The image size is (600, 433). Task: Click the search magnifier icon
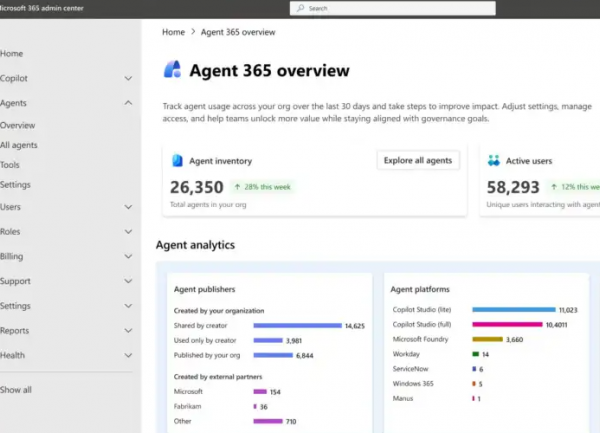pyautogui.click(x=301, y=8)
